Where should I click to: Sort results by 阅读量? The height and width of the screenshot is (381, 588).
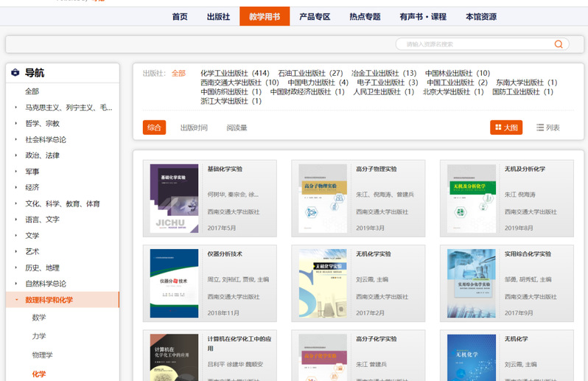[x=237, y=127]
